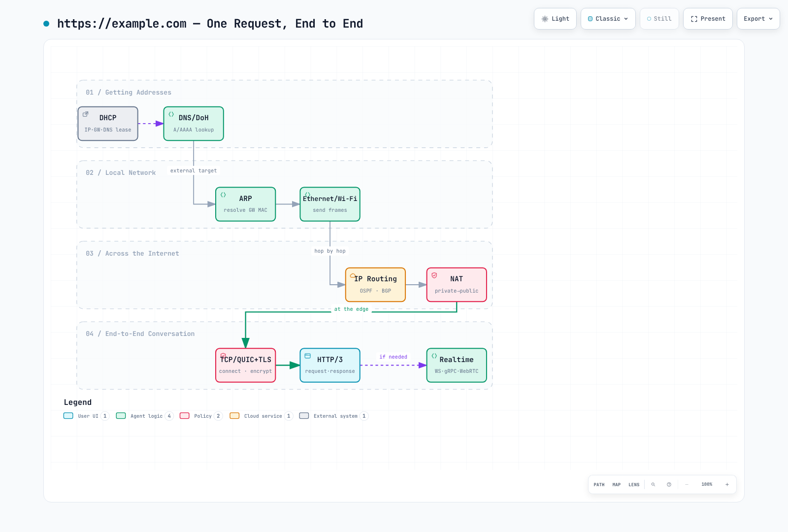Toggle the Light theme button
Viewport: 788px width, 532px height.
click(555, 19)
